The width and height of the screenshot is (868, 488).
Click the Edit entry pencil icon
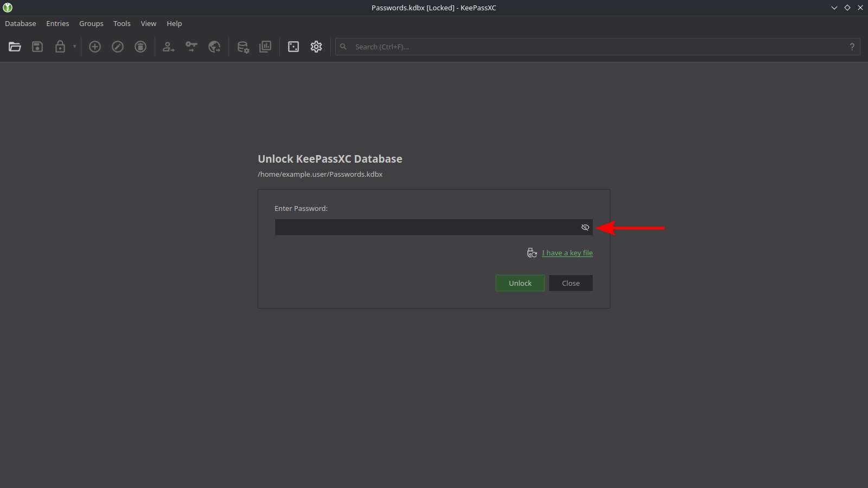(118, 47)
